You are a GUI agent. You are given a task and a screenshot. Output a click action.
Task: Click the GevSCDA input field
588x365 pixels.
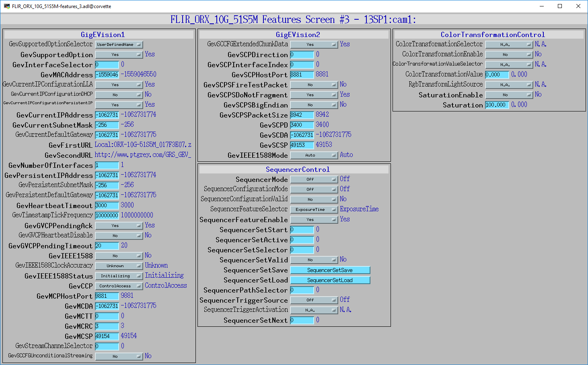click(x=302, y=135)
